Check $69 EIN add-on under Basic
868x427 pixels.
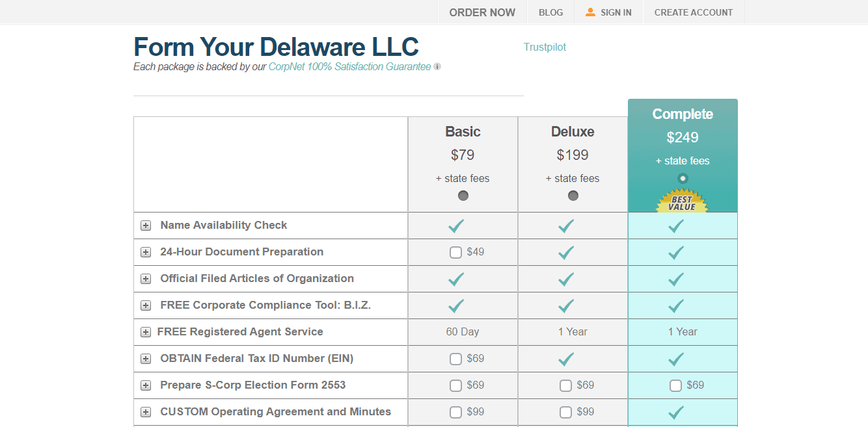[455, 359]
